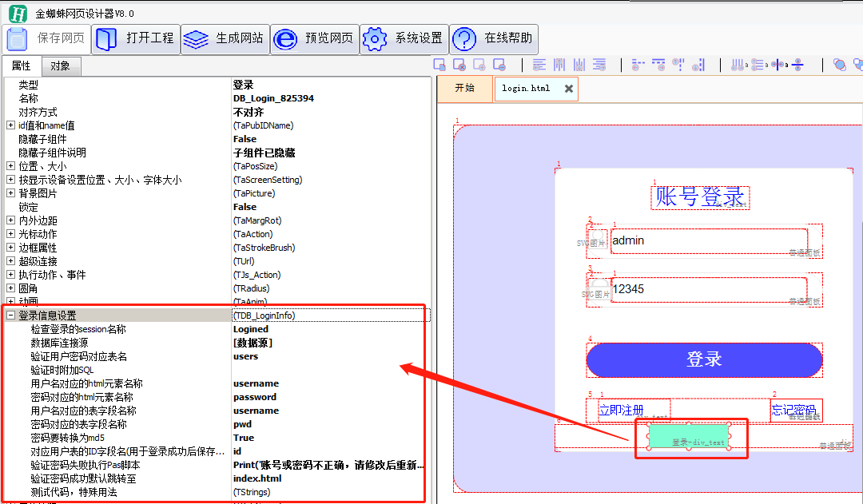Image resolution: width=863 pixels, height=504 pixels.
Task: Click the blue 登录 button on canvas
Action: (x=704, y=360)
